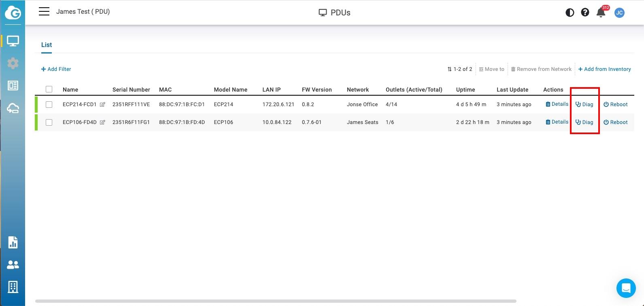Open the hamburger navigation menu
644x306 pixels.
pyautogui.click(x=44, y=12)
